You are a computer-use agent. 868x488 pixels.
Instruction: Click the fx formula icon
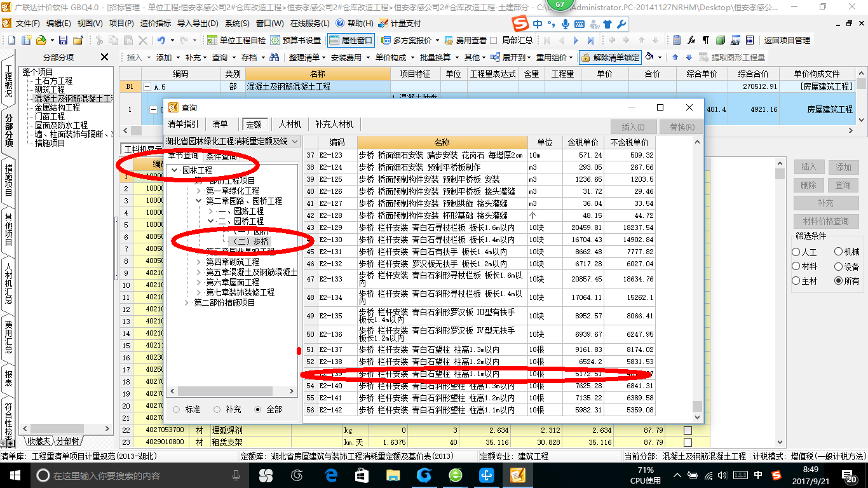point(690,40)
